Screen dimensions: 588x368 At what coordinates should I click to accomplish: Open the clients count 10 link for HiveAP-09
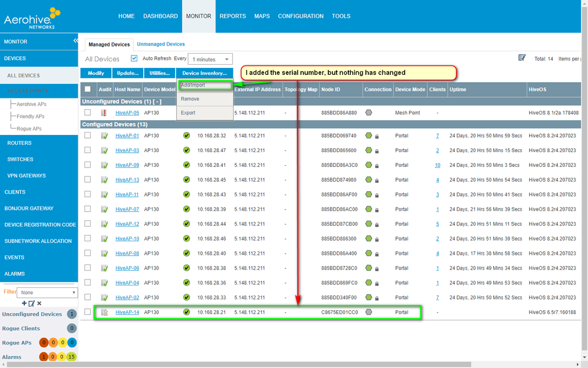437,165
